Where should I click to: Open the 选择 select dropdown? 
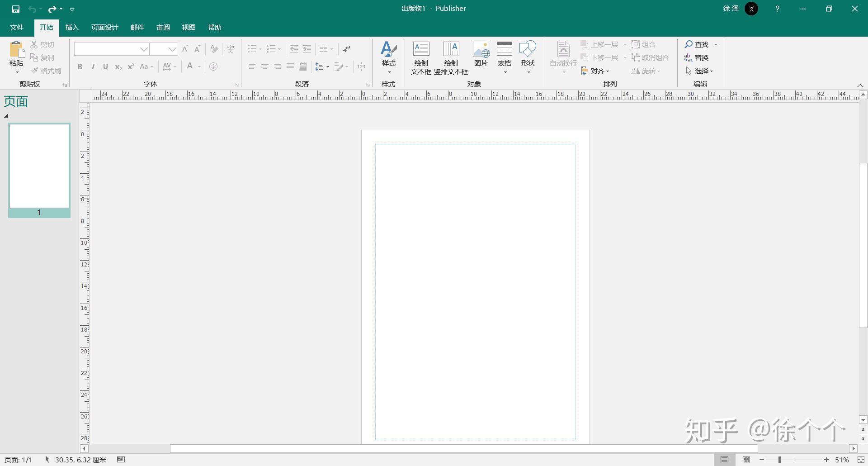pos(699,71)
